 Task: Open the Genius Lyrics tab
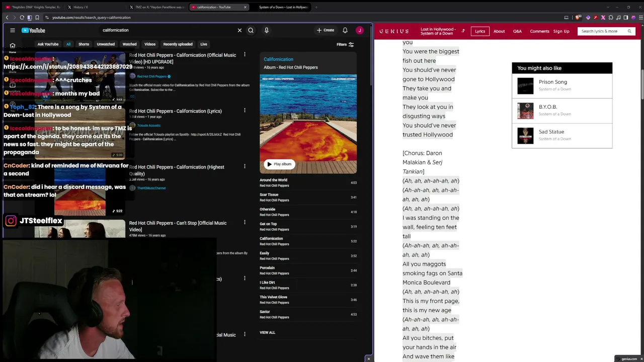point(480,31)
